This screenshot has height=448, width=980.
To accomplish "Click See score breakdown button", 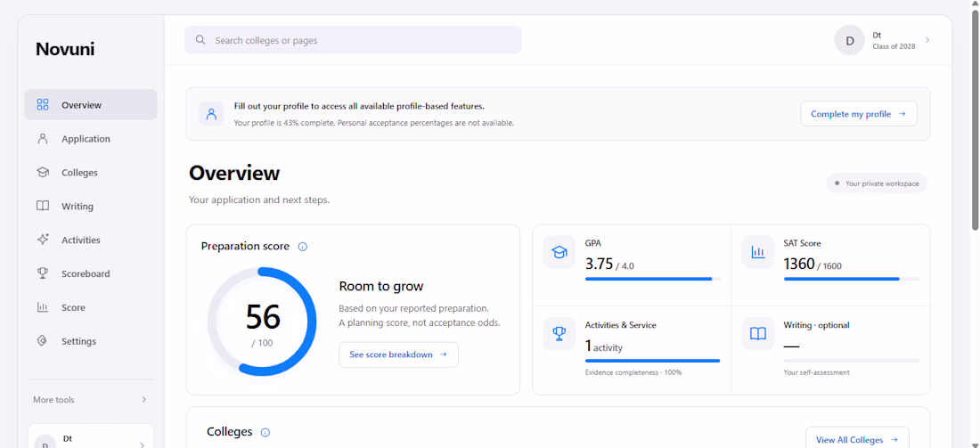I will click(x=398, y=354).
